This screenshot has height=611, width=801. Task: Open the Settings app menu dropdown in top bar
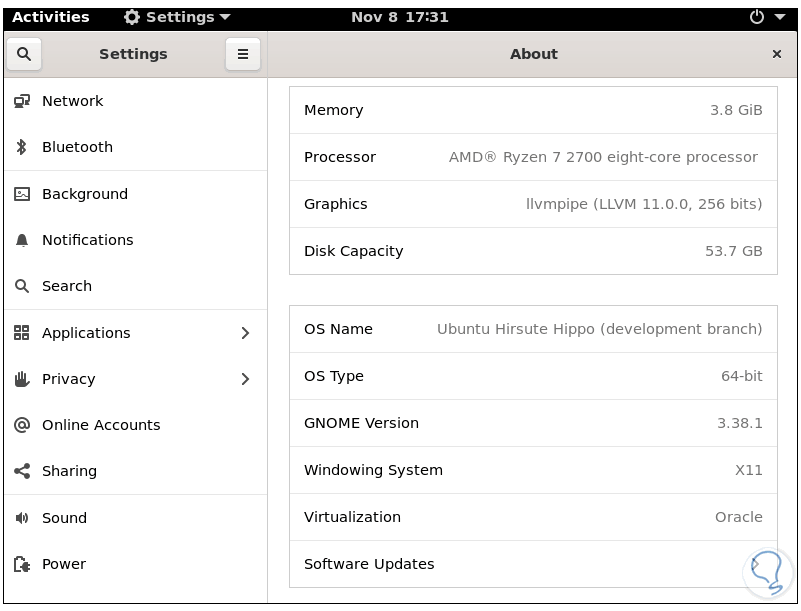(177, 17)
